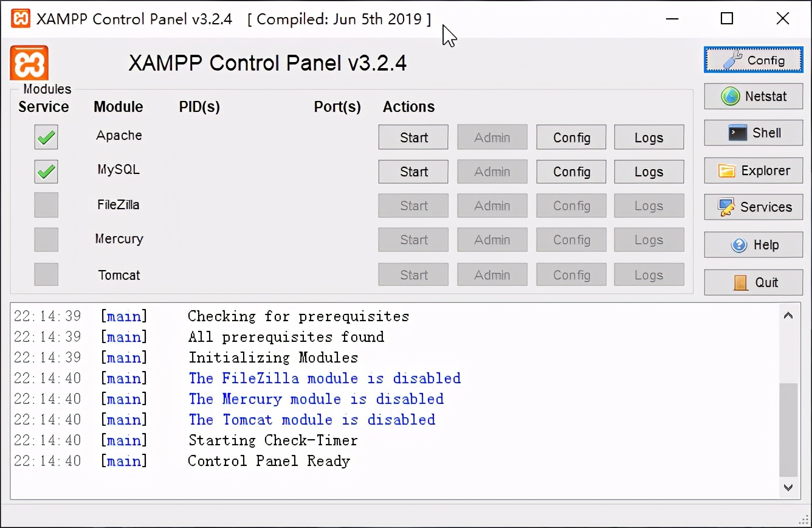The height and width of the screenshot is (528, 812).
Task: Click the 'Module' column header
Action: pyautogui.click(x=119, y=107)
